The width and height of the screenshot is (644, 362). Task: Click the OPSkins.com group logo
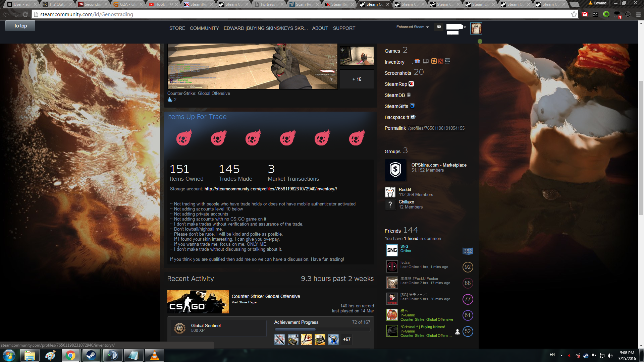click(x=395, y=170)
